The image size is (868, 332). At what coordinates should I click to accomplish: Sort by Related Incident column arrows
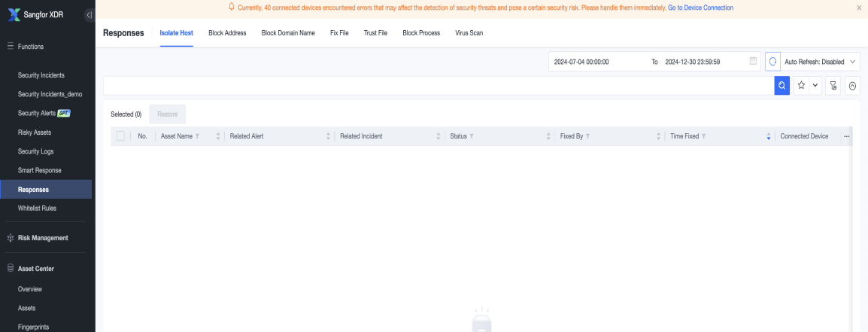point(439,136)
